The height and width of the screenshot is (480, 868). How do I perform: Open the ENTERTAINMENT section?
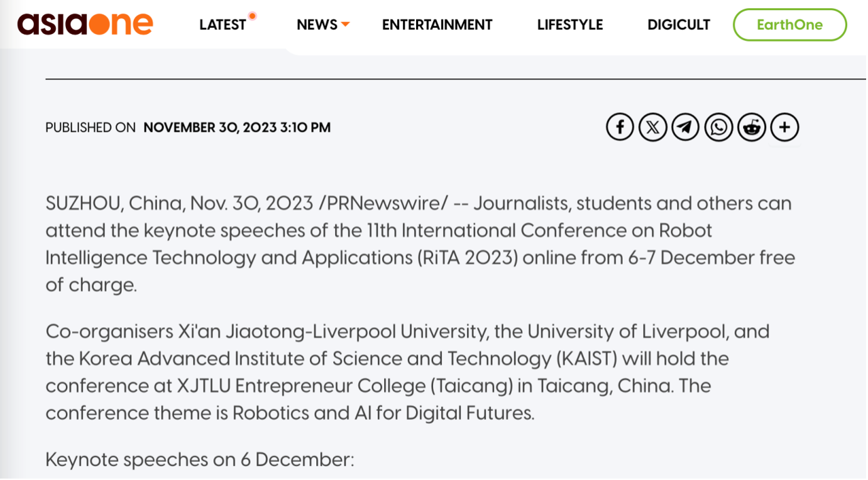[437, 25]
